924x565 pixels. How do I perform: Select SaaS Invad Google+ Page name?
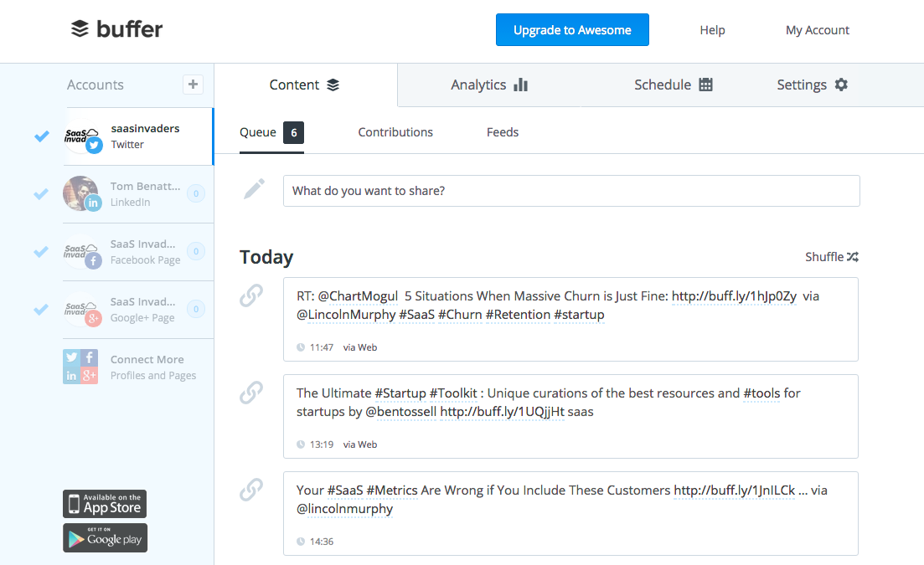point(142,301)
